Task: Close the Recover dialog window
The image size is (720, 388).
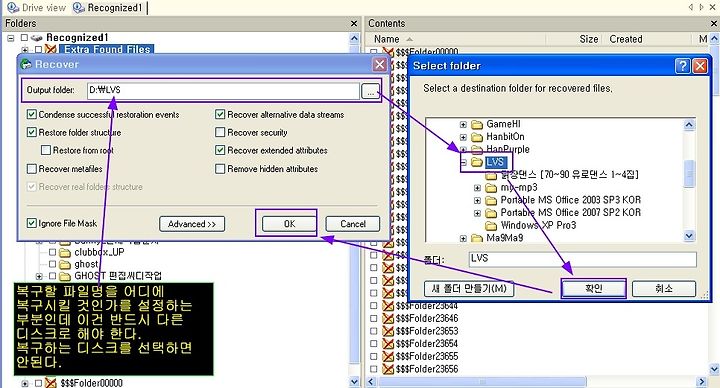Action: click(380, 65)
